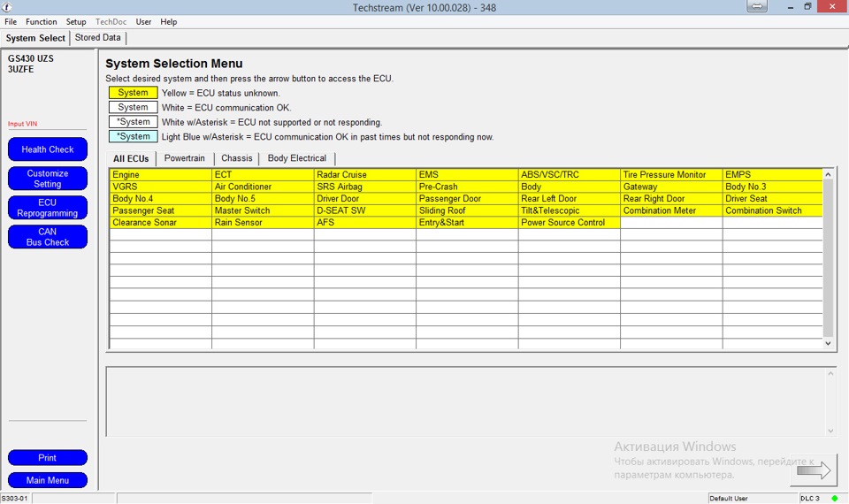Run the CAN Bus Check

point(48,237)
